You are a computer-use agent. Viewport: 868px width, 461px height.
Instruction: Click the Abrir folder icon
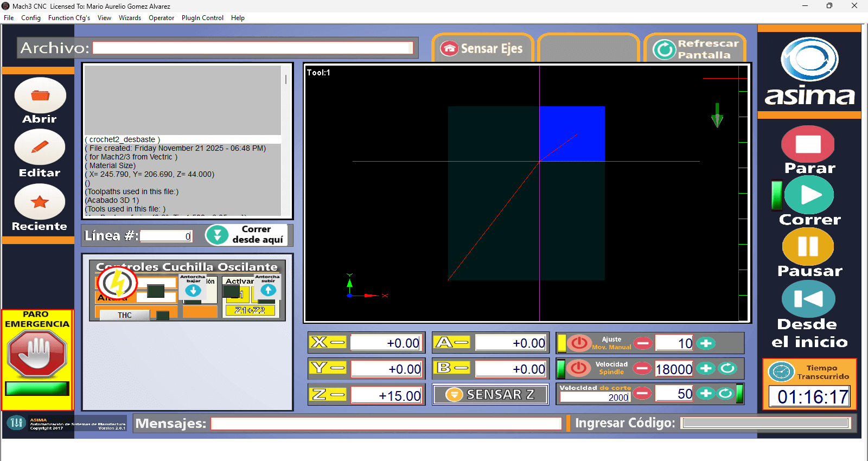pos(40,96)
